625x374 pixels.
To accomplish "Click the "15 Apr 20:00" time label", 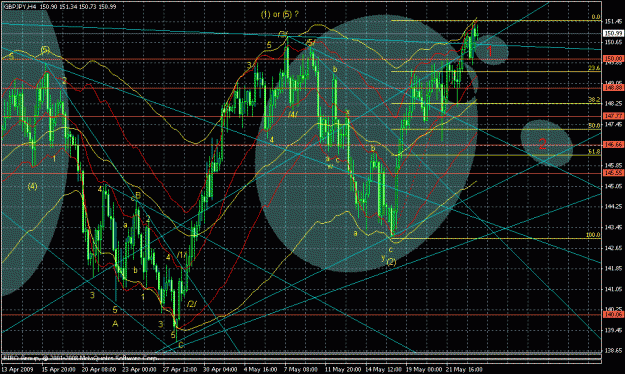I will (x=58, y=370).
